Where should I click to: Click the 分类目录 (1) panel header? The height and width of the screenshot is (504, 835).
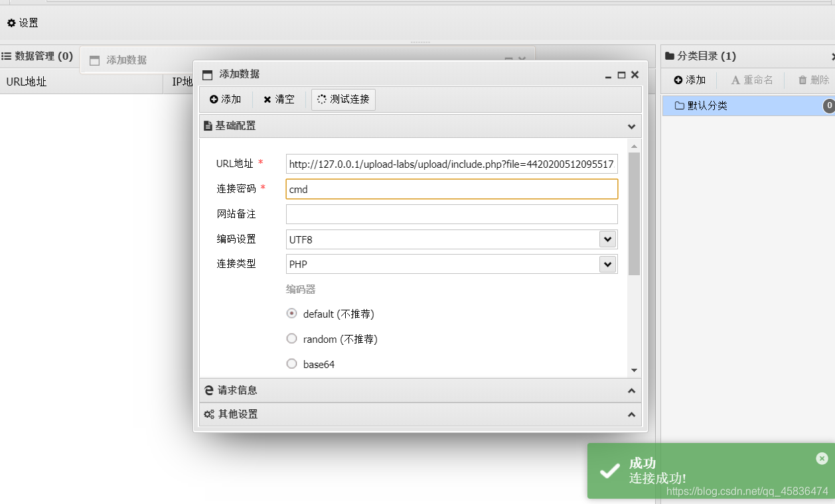[x=748, y=56]
